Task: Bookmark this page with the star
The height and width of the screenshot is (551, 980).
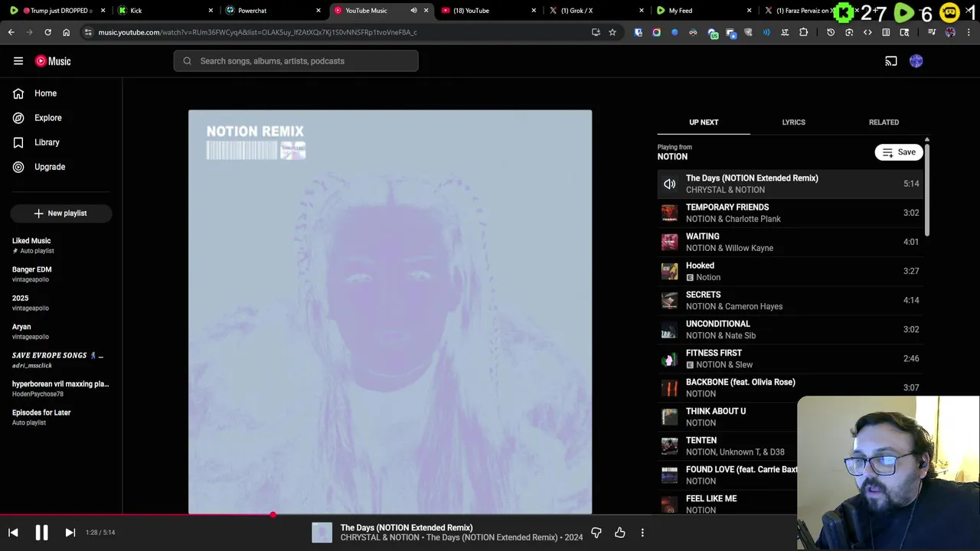Action: [x=612, y=32]
